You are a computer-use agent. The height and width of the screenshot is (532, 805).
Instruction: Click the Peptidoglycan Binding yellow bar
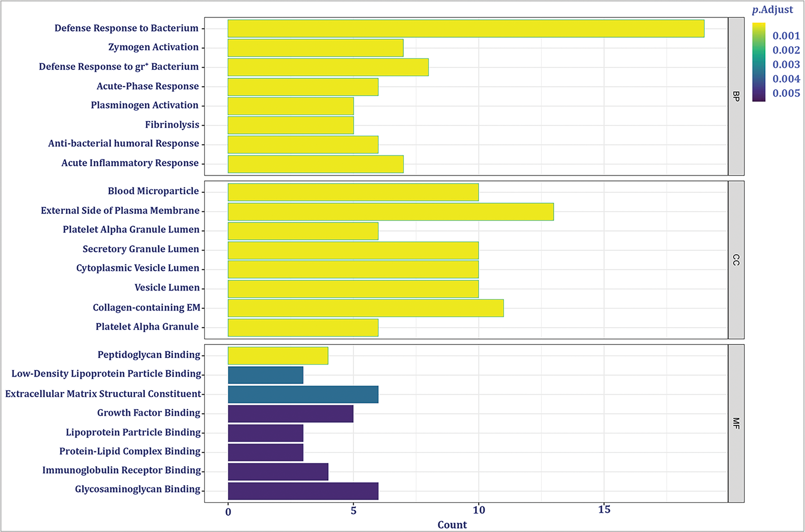pos(278,356)
